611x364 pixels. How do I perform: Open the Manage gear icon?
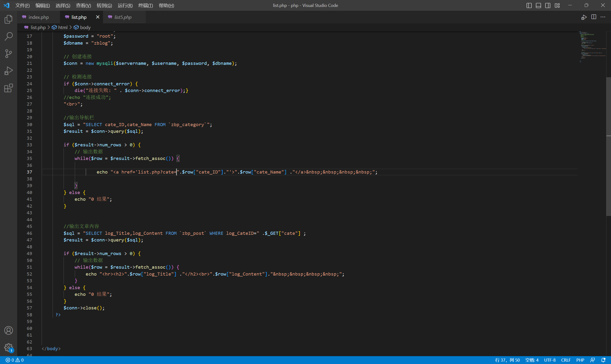[8, 347]
